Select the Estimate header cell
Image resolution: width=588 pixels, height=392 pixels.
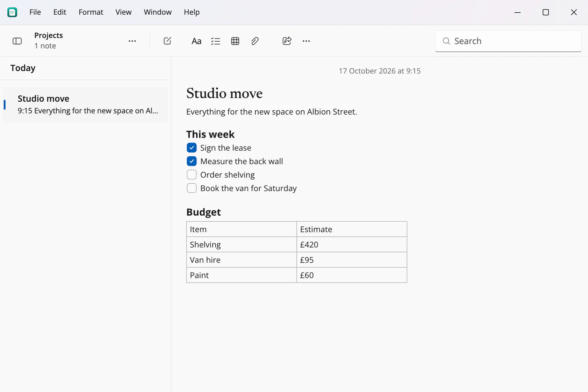click(352, 229)
